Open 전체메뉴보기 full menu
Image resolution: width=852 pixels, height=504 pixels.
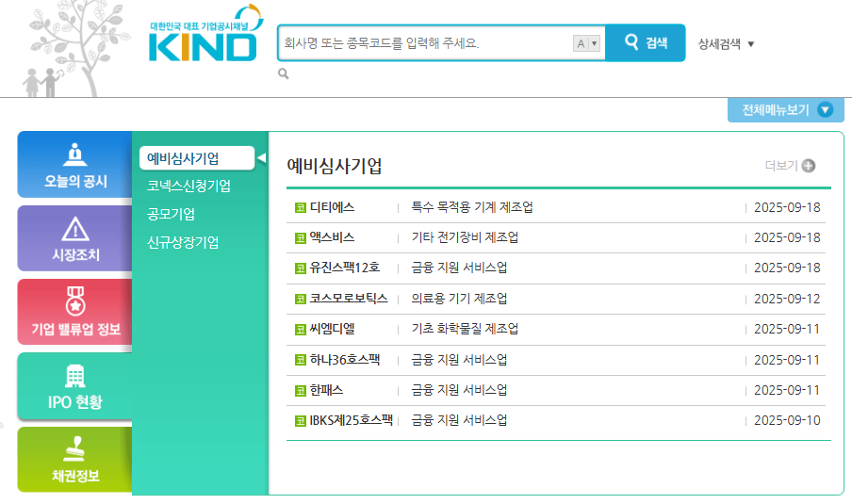point(786,110)
